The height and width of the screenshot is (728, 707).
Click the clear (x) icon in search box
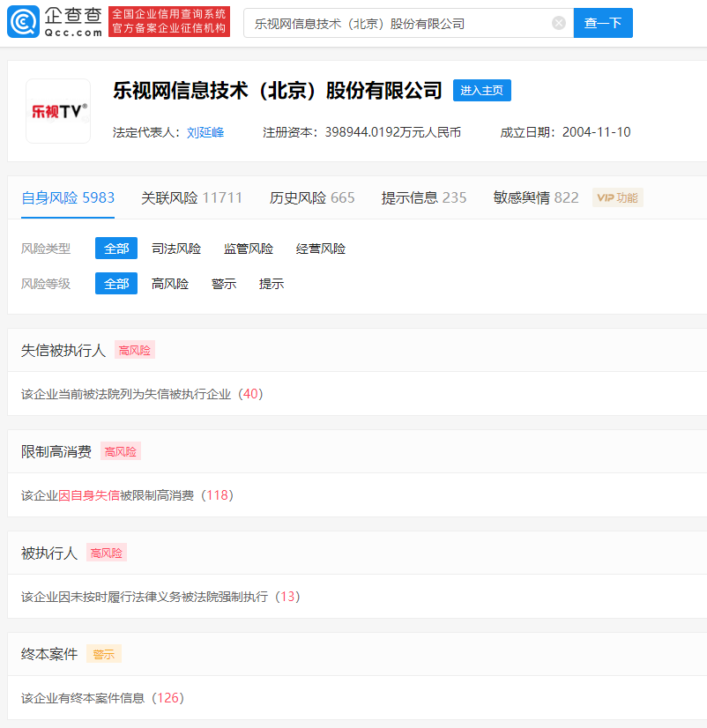point(558,23)
